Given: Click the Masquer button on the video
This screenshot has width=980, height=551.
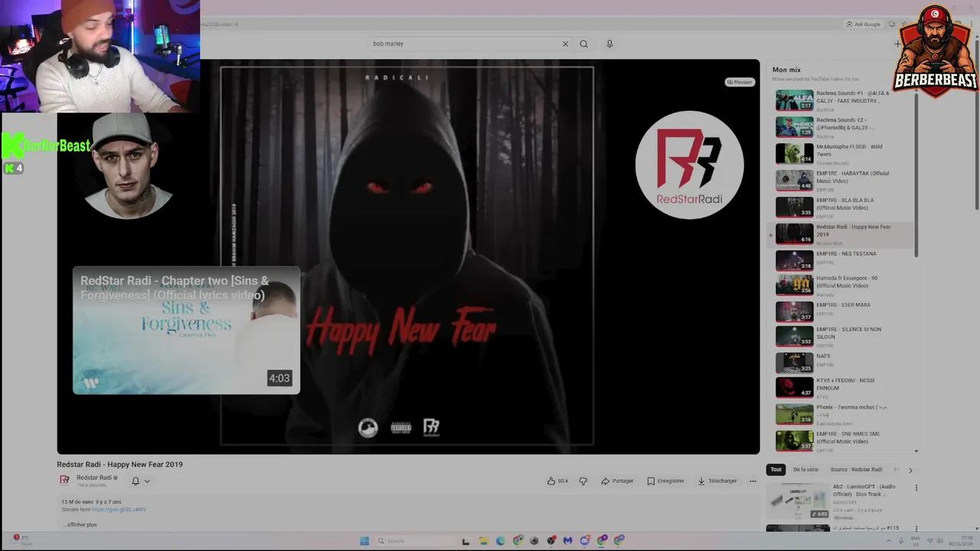Looking at the screenshot, I should [740, 82].
